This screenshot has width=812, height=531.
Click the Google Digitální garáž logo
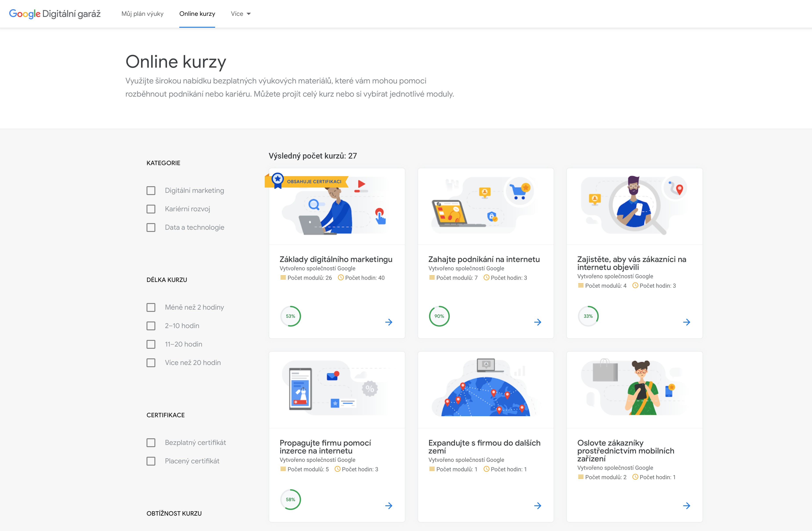point(54,14)
